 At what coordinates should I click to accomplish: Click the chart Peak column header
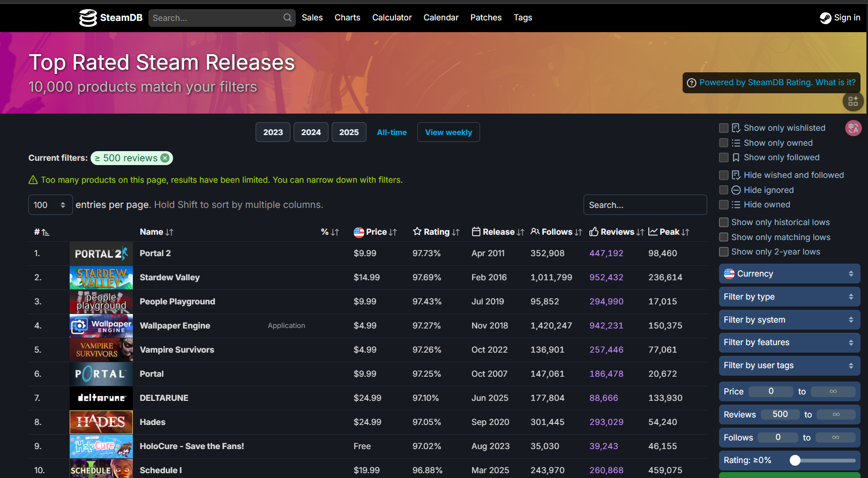pos(669,232)
